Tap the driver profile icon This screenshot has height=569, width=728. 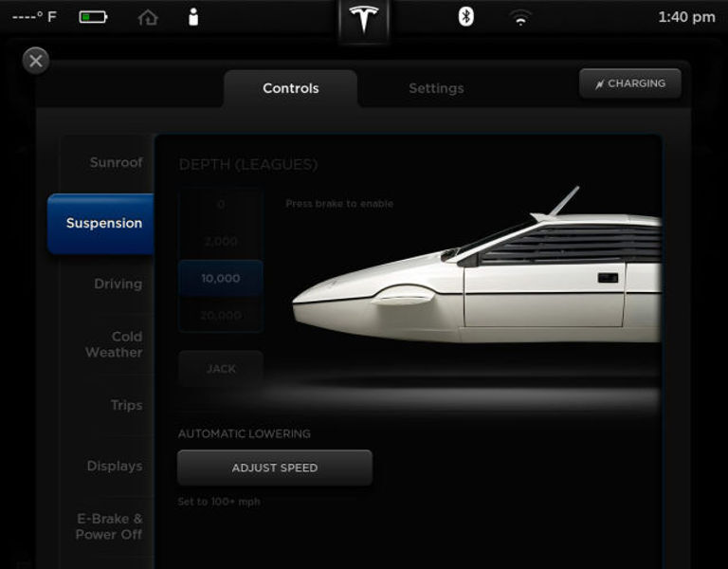click(193, 16)
